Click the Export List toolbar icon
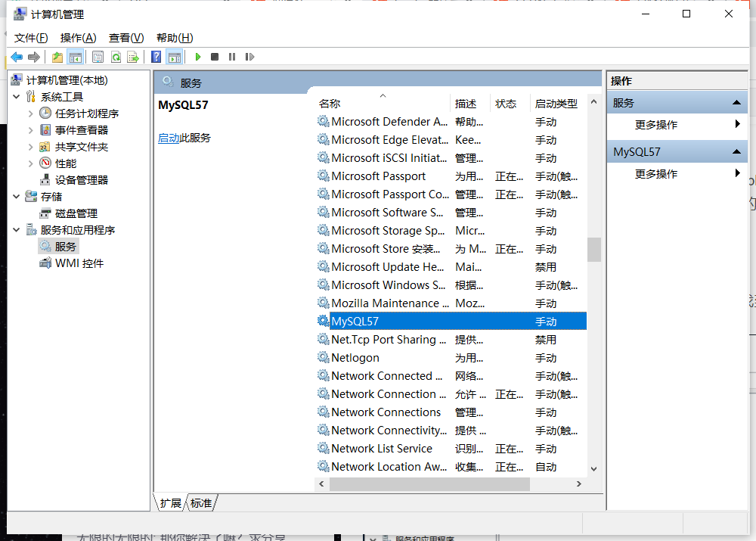Screen dimensions: 756x541 coord(133,57)
